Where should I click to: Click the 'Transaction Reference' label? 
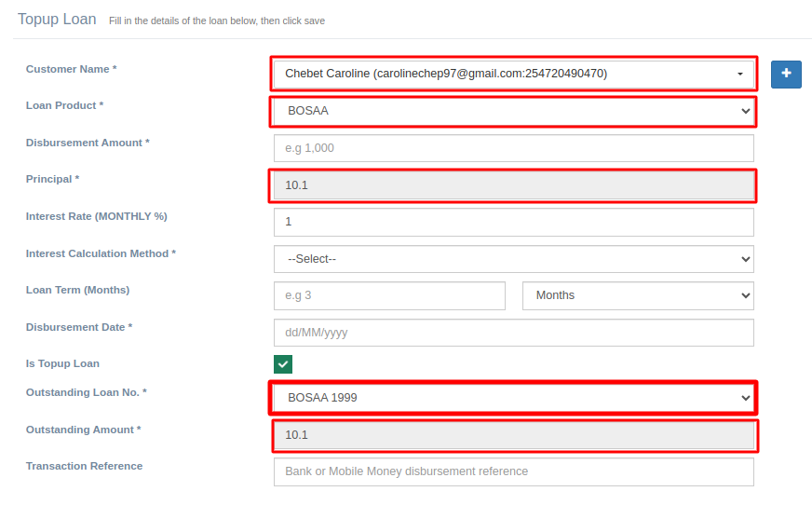click(x=84, y=466)
